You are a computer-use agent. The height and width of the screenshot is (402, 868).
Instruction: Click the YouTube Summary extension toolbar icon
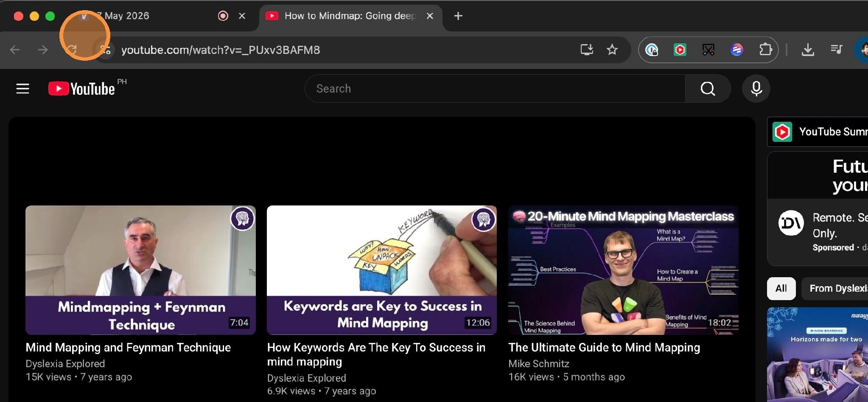680,50
